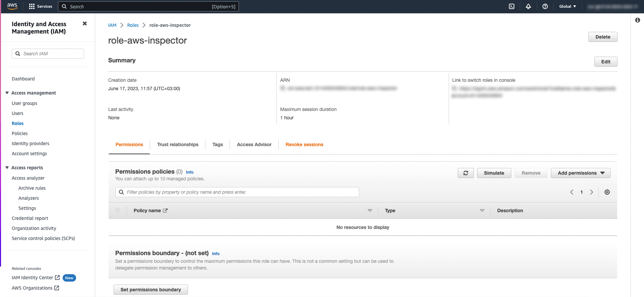The height and width of the screenshot is (297, 644).
Task: Open Organization activity in sidebar
Action: 34,228
